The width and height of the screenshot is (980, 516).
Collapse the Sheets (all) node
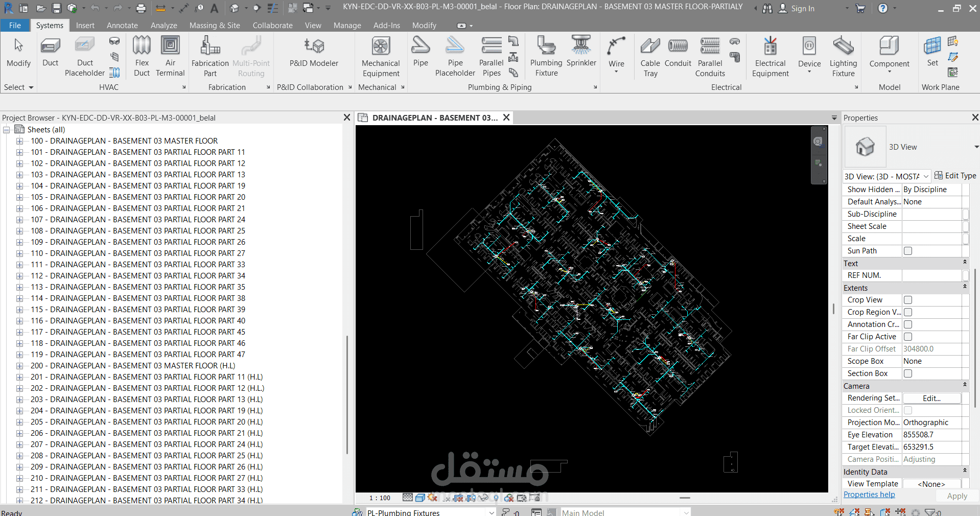[x=7, y=130]
